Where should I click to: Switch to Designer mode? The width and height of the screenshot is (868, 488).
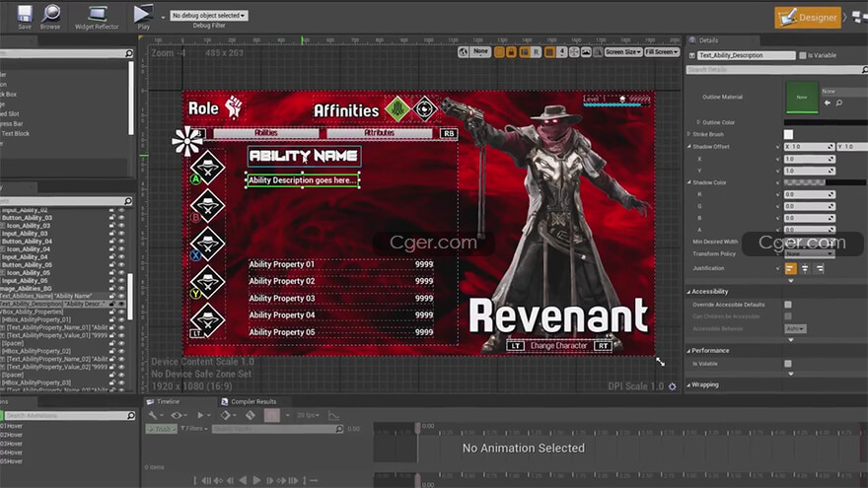808,17
